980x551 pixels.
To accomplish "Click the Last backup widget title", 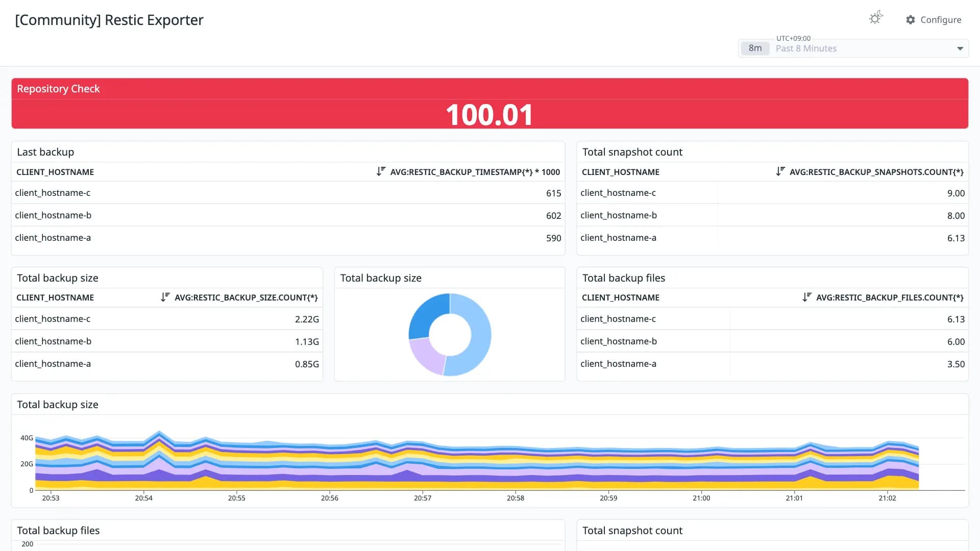I will (45, 152).
